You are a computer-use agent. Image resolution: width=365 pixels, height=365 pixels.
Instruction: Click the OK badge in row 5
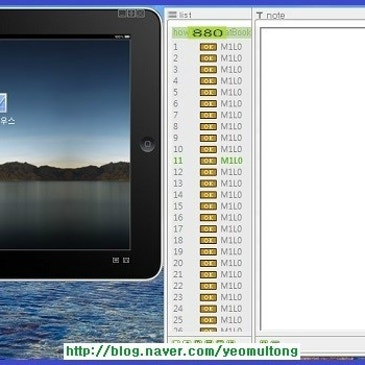208,92
